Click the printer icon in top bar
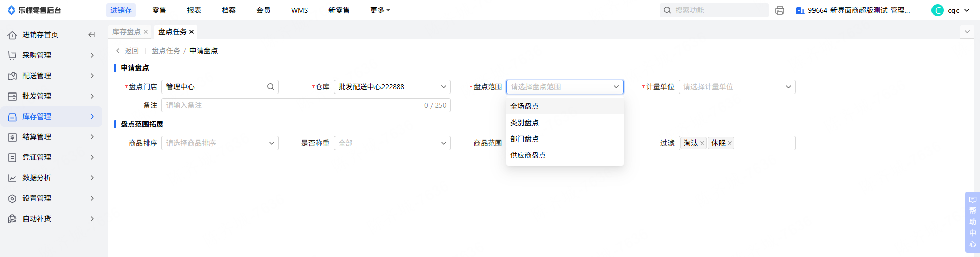This screenshot has height=257, width=980. 779,10
